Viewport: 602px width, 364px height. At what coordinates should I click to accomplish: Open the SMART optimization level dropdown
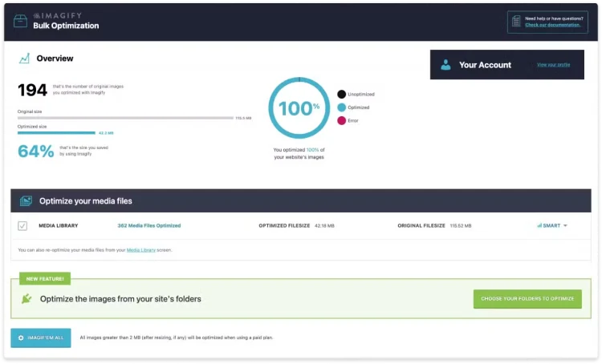click(x=553, y=225)
